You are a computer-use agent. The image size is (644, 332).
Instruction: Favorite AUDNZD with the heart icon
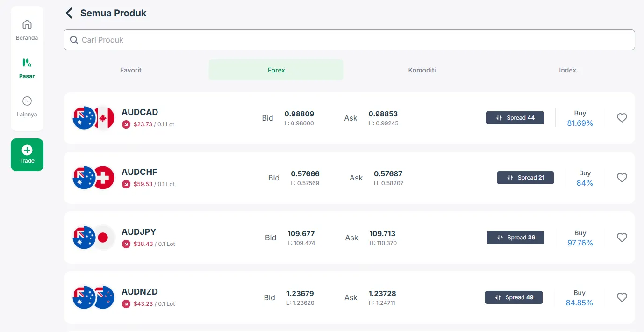pos(622,297)
